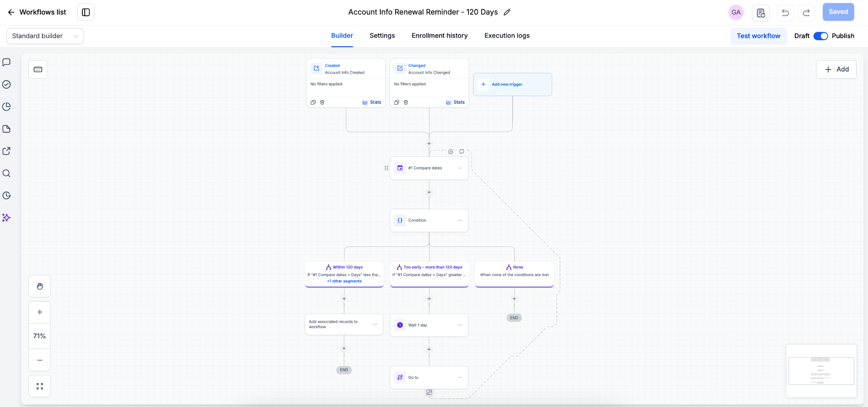
Task: Add step below Compare dates node
Action: pyautogui.click(x=429, y=192)
